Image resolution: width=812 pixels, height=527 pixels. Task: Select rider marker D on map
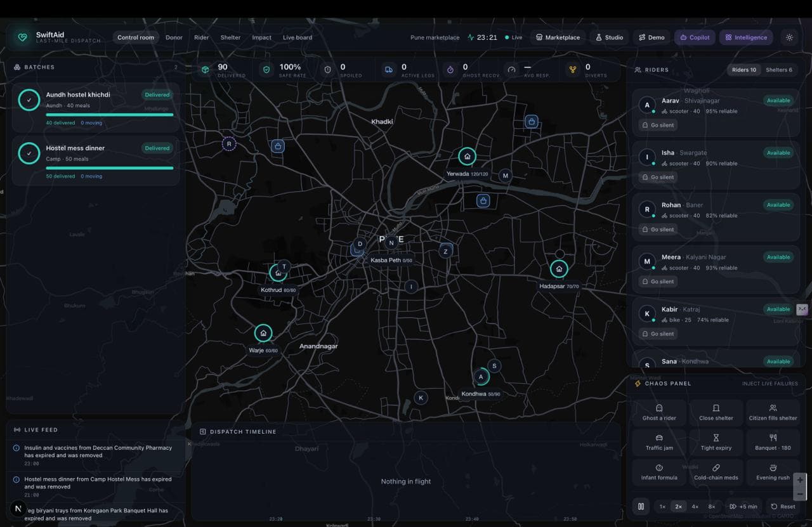point(360,244)
